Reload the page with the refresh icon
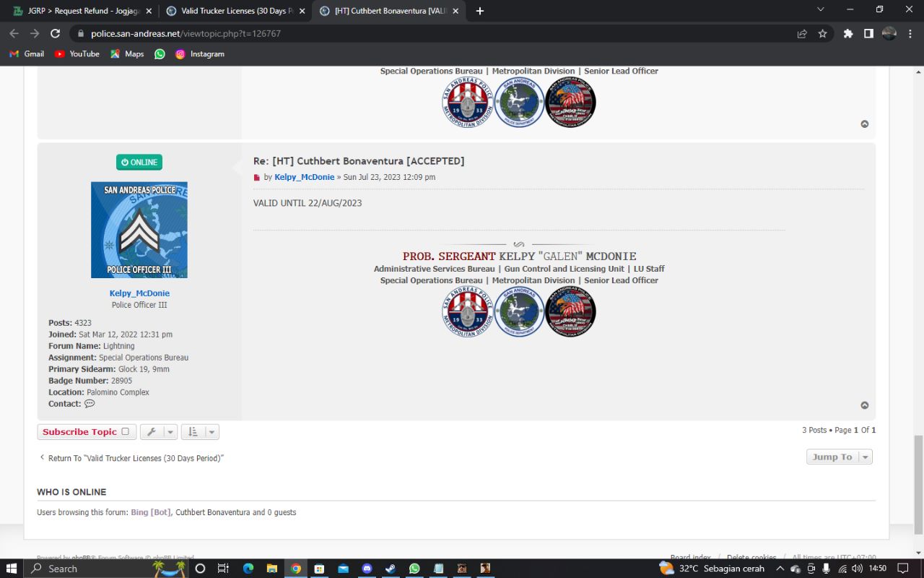The image size is (924, 578). coord(55,33)
